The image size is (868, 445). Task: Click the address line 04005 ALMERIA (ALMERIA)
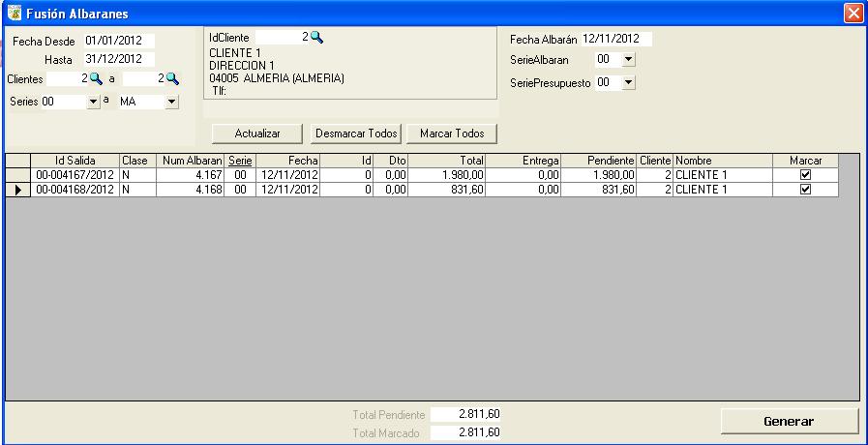pos(277,78)
